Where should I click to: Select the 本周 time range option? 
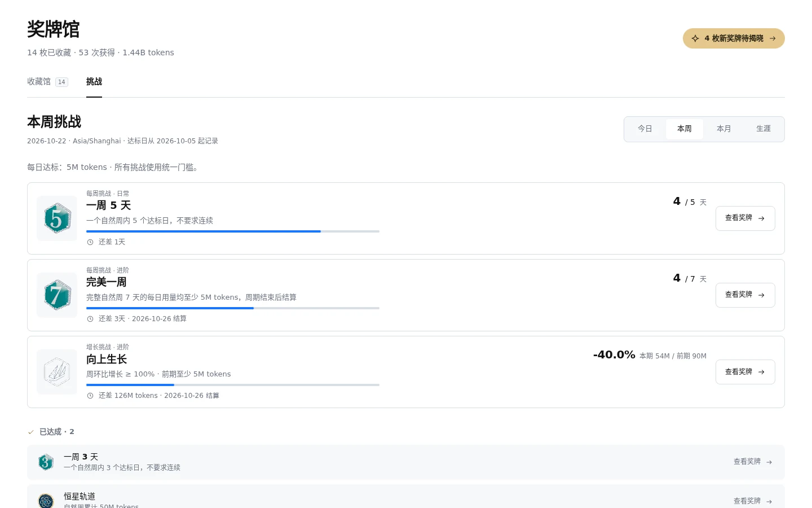(x=685, y=129)
